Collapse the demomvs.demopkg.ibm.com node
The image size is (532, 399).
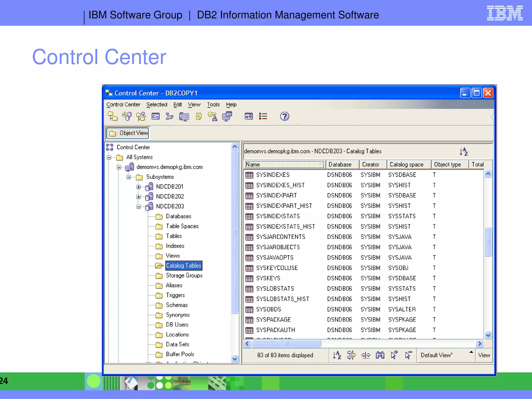[x=119, y=167]
